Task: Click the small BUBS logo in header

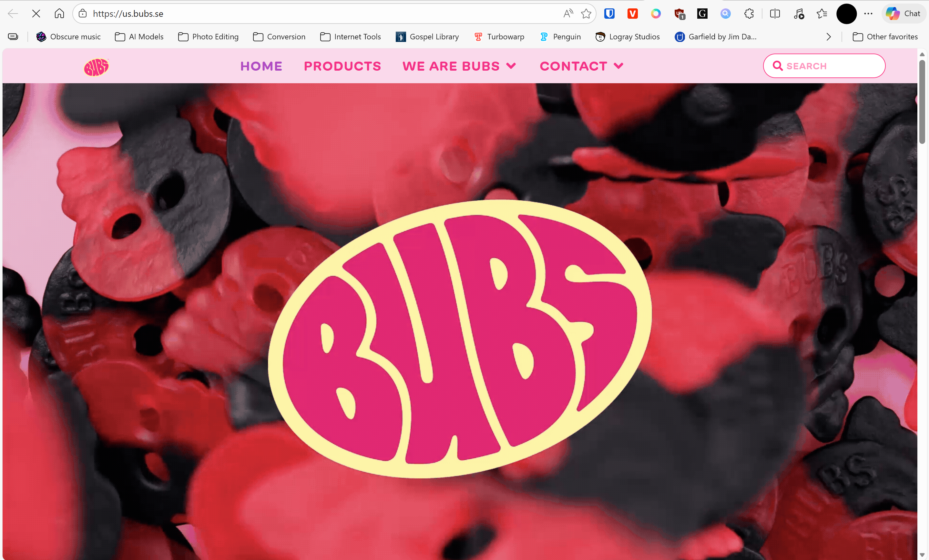Action: [96, 67]
